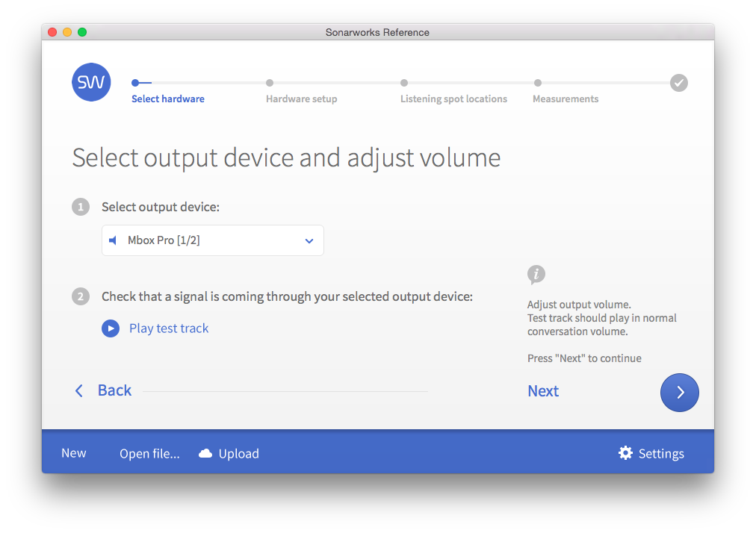Click the speaker icon in device selector
Screen dimensions: 756x533
pyautogui.click(x=114, y=240)
